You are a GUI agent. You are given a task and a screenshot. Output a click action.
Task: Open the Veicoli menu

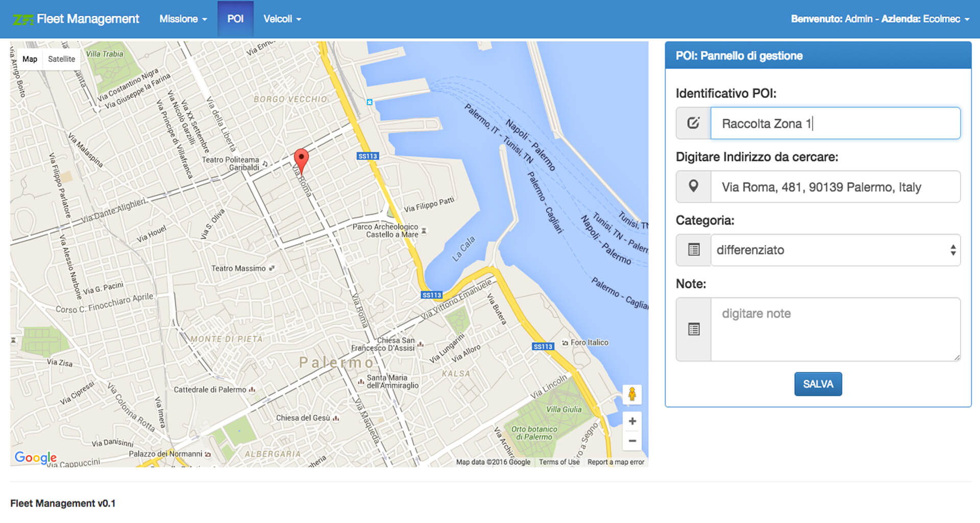pyautogui.click(x=282, y=18)
